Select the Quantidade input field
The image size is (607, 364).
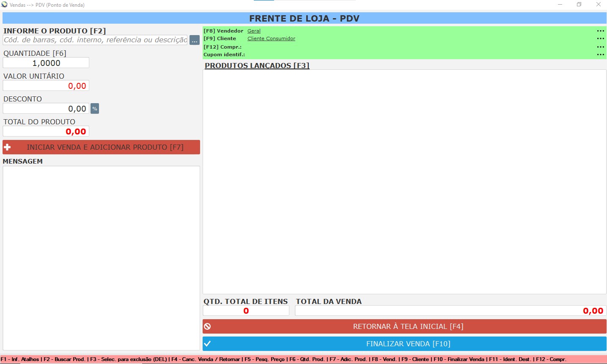[x=46, y=63]
